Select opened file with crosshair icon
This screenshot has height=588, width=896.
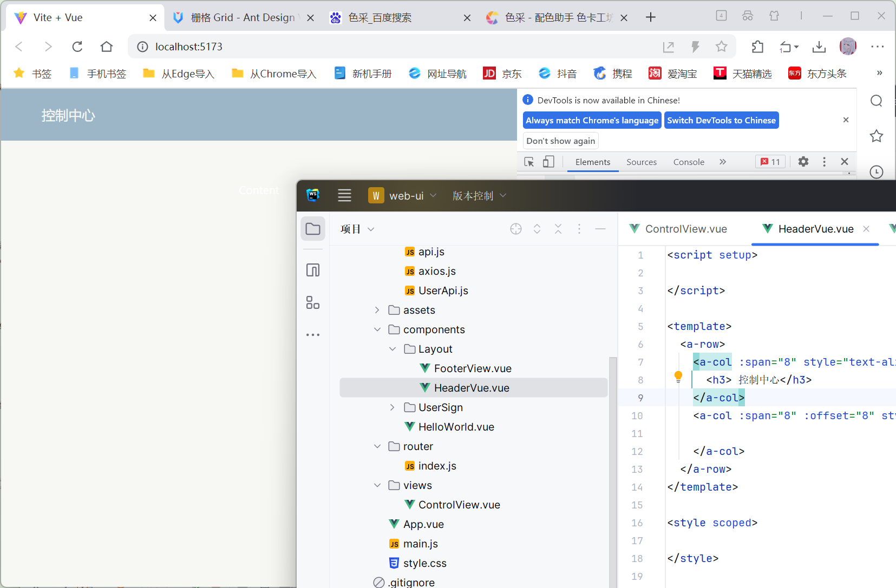click(x=516, y=229)
